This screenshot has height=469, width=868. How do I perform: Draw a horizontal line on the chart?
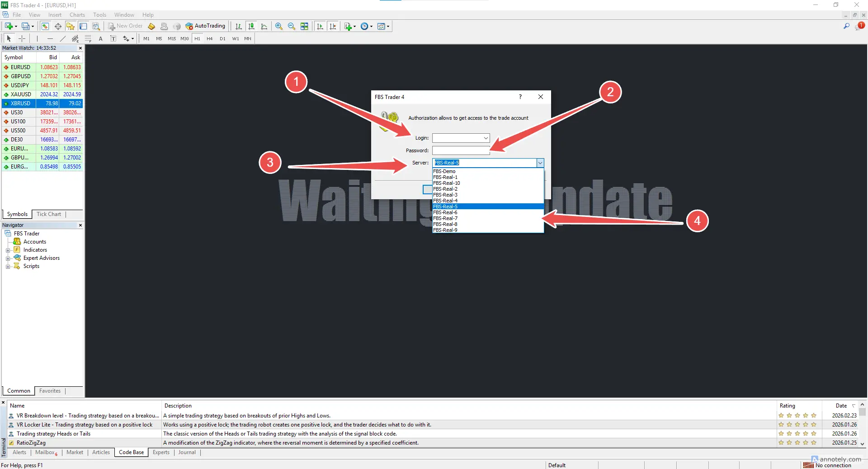(x=50, y=38)
